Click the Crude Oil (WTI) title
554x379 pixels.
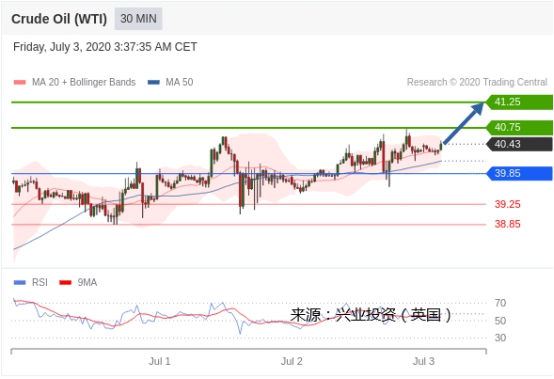click(x=59, y=19)
